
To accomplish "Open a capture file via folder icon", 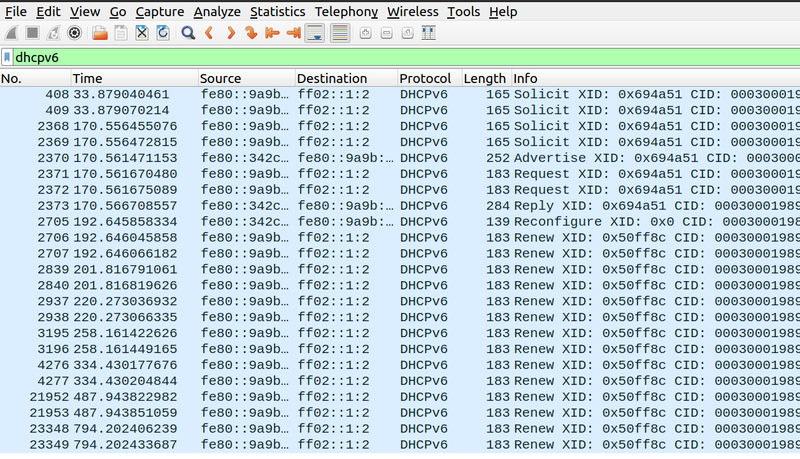I will 100,33.
